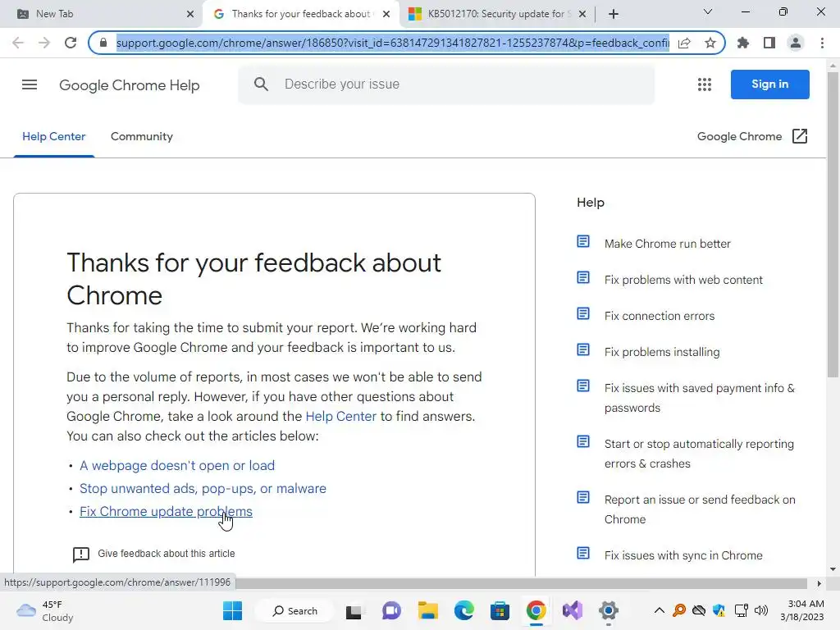Open Fix connection errors article

[659, 316]
